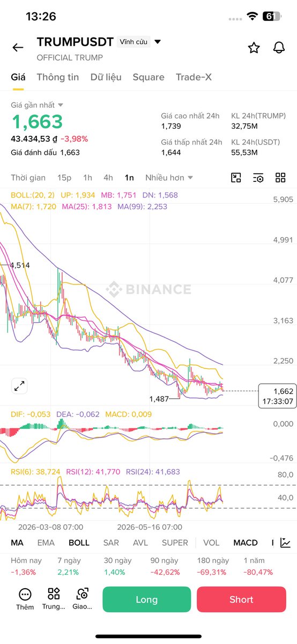Open Nhiều hơn timeframe dropdown
This screenshot has width=297, height=644.
click(x=169, y=178)
